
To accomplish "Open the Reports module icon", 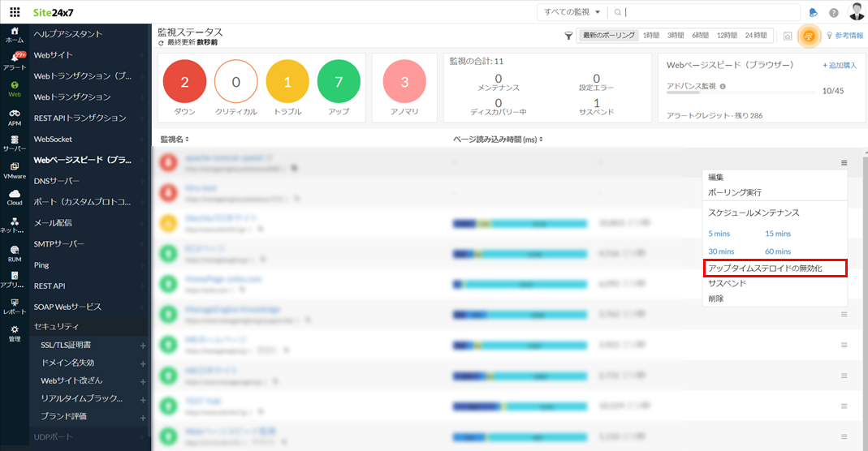I will pos(15,307).
